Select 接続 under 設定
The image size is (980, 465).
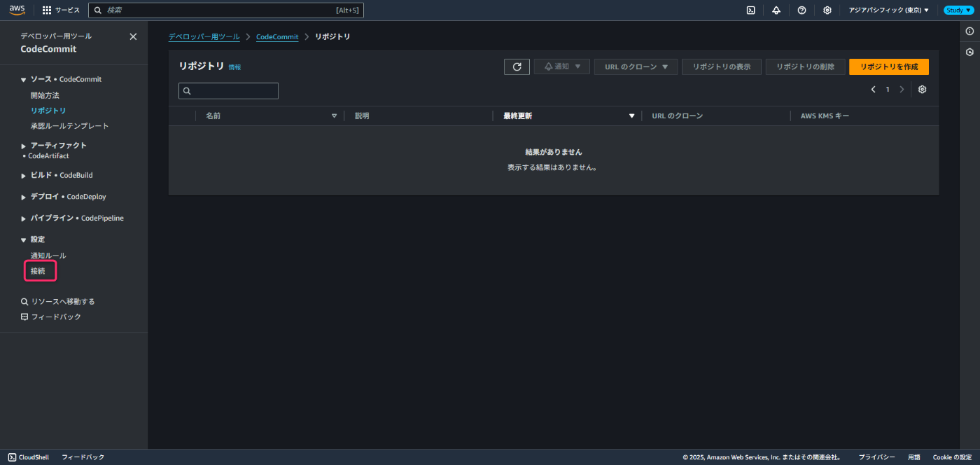click(x=38, y=271)
